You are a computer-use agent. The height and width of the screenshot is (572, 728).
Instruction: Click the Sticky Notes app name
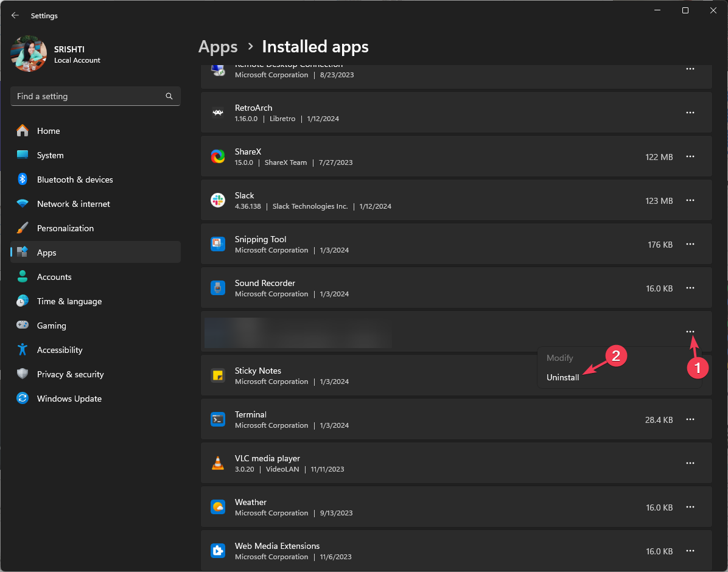click(258, 371)
